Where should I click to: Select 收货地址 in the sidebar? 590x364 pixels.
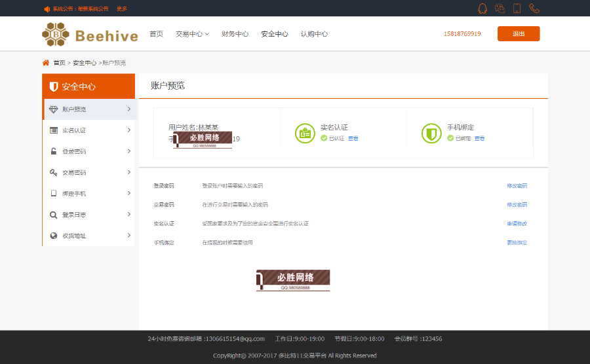point(89,236)
